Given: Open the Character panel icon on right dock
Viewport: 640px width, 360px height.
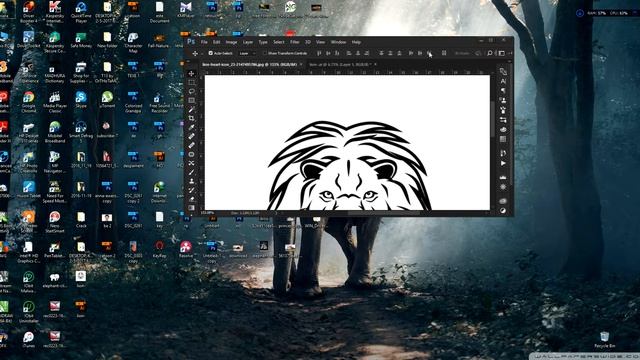Looking at the screenshot, I should pyautogui.click(x=503, y=81).
